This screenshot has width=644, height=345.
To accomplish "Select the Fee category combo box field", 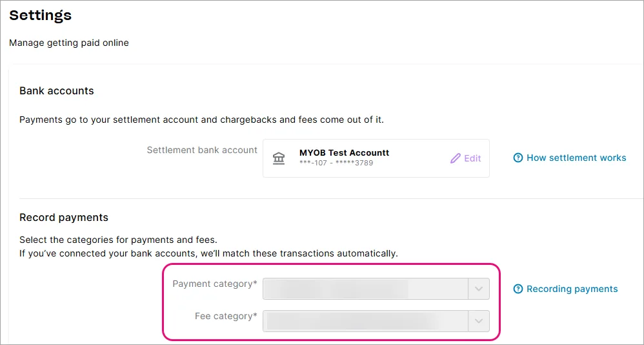I will point(376,320).
